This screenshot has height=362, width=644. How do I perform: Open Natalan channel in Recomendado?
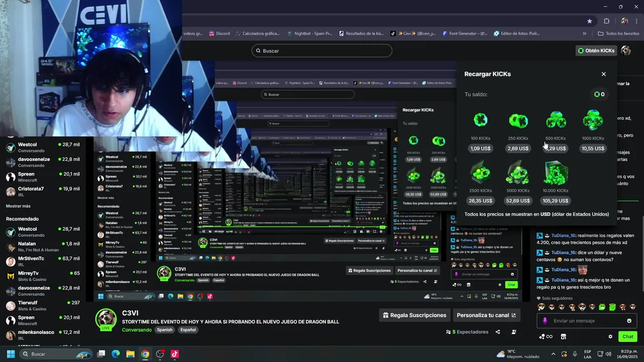[x=43, y=246]
